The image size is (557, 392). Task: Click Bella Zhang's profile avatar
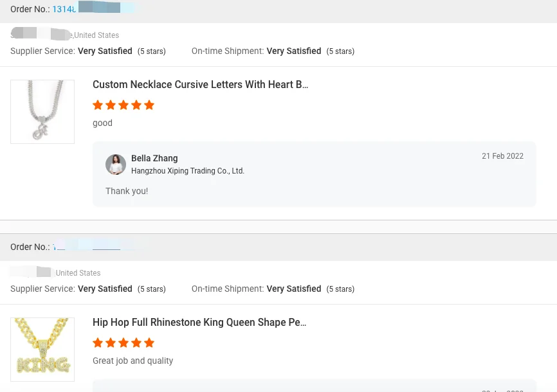tap(116, 165)
